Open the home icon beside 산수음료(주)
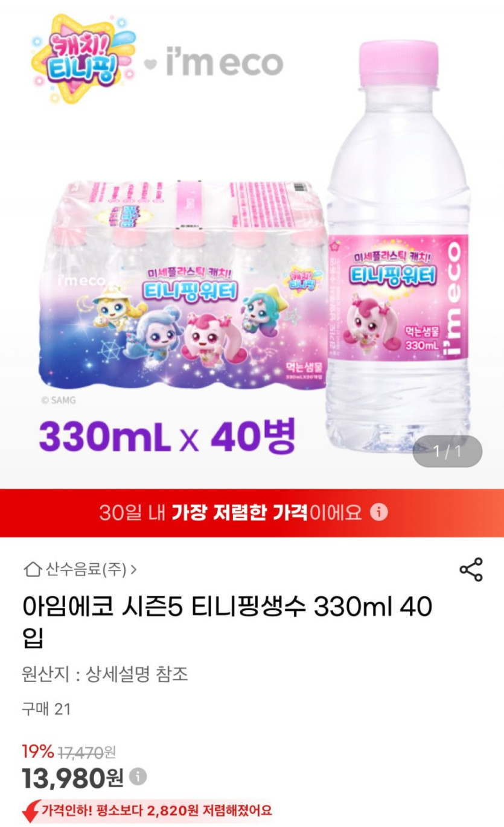Image resolution: width=504 pixels, height=827 pixels. 32,569
